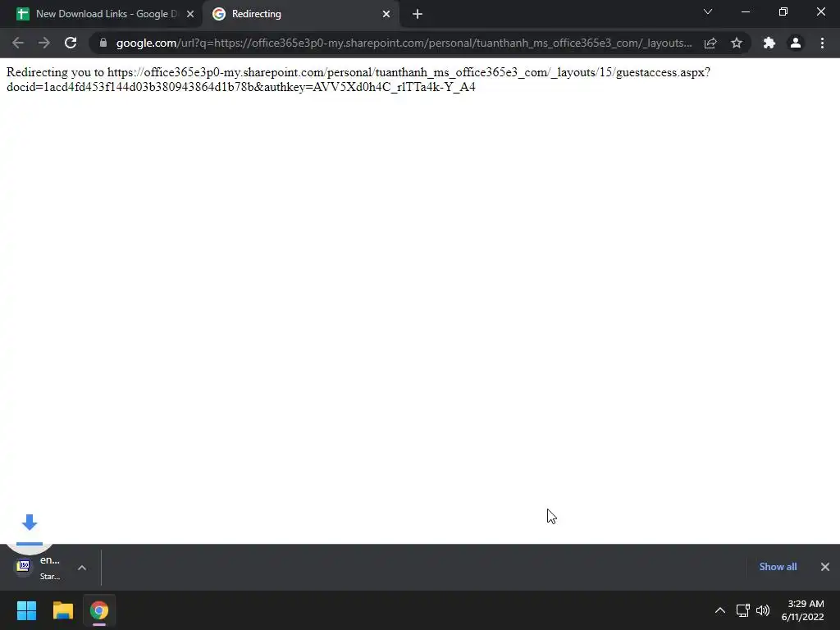This screenshot has width=840, height=630.
Task: Open the clock showing 3:29 AM
Action: 802,610
